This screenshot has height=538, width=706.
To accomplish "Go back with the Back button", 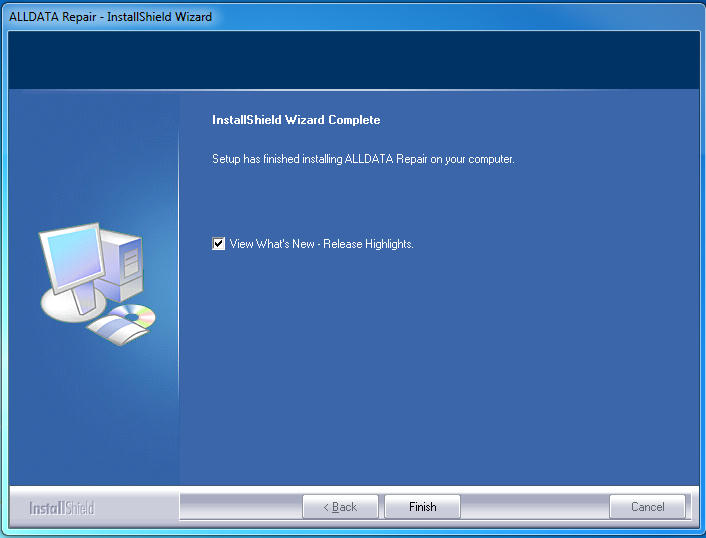I will pyautogui.click(x=340, y=506).
